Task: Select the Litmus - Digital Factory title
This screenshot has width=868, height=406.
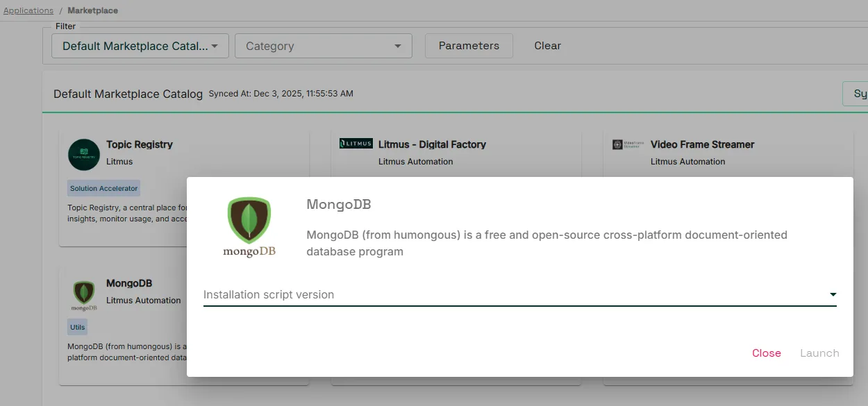Action: pyautogui.click(x=432, y=144)
